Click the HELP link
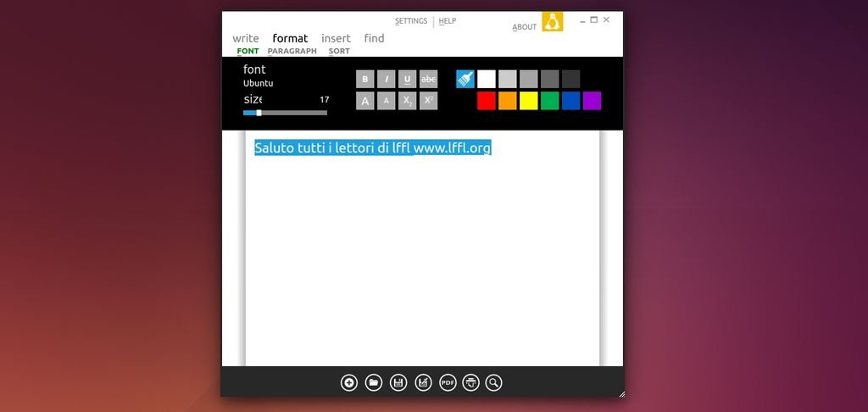Image resolution: width=868 pixels, height=412 pixels. [x=448, y=21]
